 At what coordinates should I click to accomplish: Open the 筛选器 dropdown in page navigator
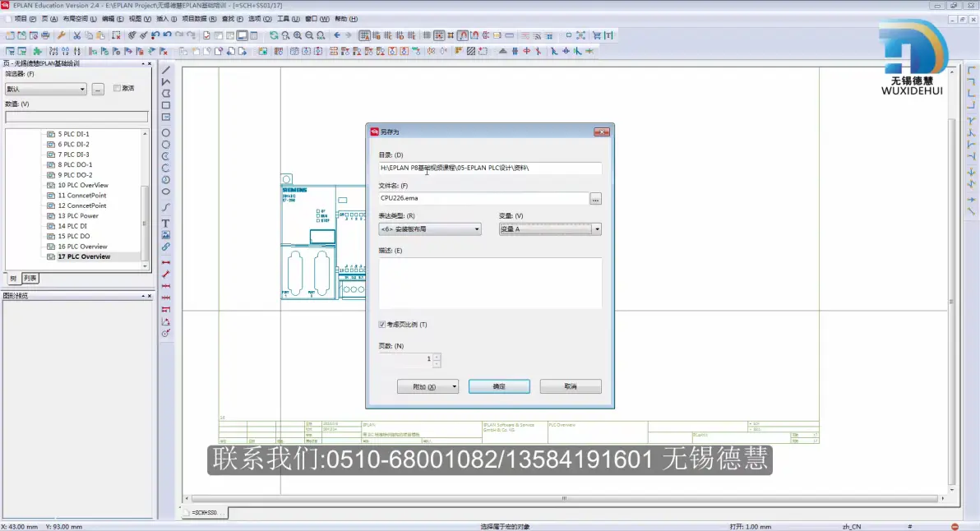[x=45, y=90]
